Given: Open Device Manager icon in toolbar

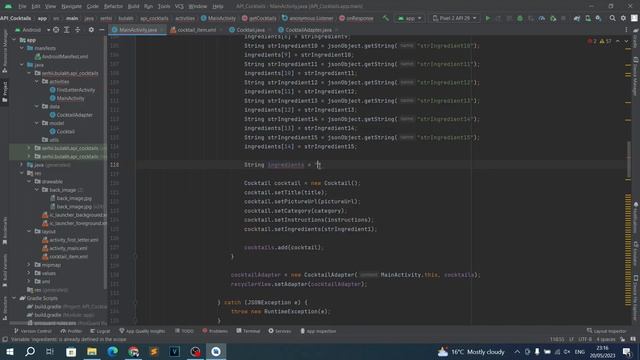Looking at the screenshot, I should tap(588, 18).
